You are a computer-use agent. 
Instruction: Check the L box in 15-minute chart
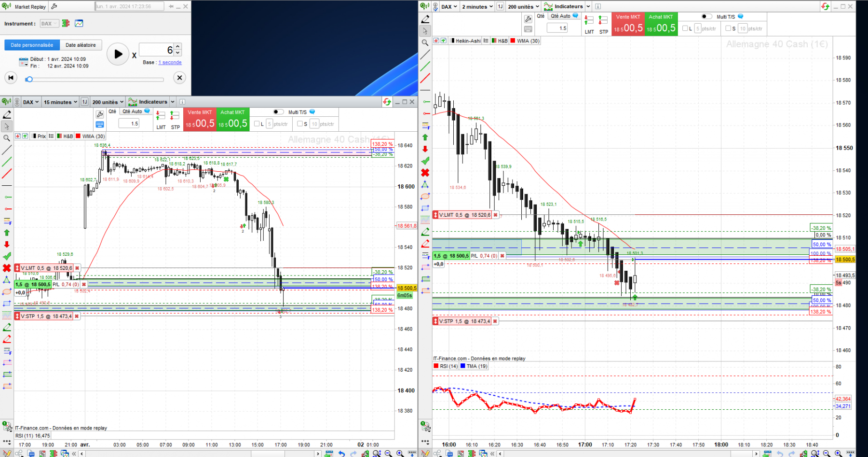point(257,124)
